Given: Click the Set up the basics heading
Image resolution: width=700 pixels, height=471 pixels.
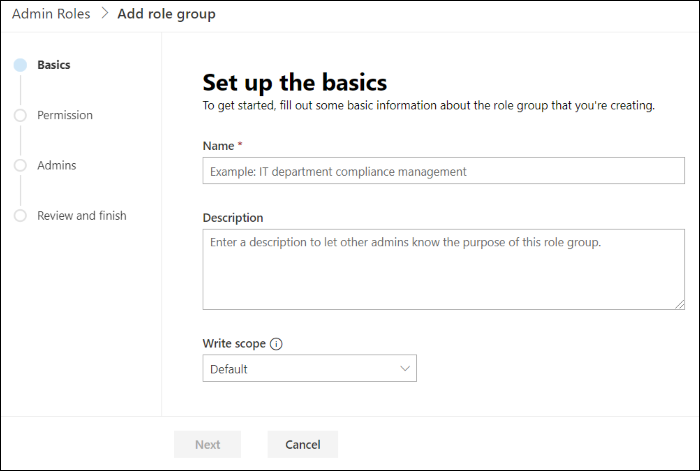Looking at the screenshot, I should coord(294,82).
